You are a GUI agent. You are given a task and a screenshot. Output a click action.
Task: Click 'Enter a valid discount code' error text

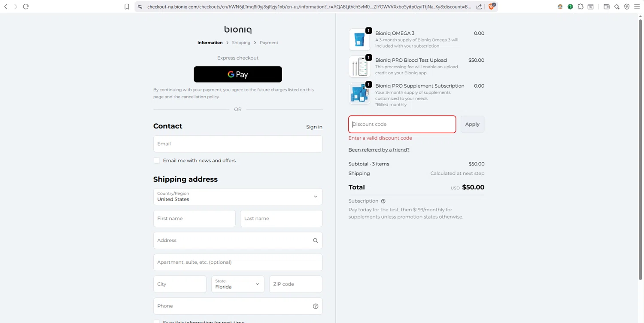pos(380,138)
